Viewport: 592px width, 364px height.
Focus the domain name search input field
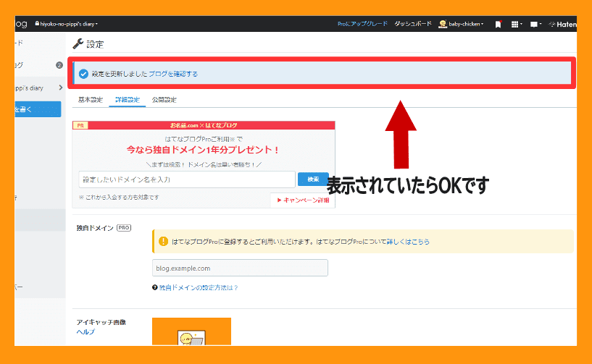(x=187, y=179)
